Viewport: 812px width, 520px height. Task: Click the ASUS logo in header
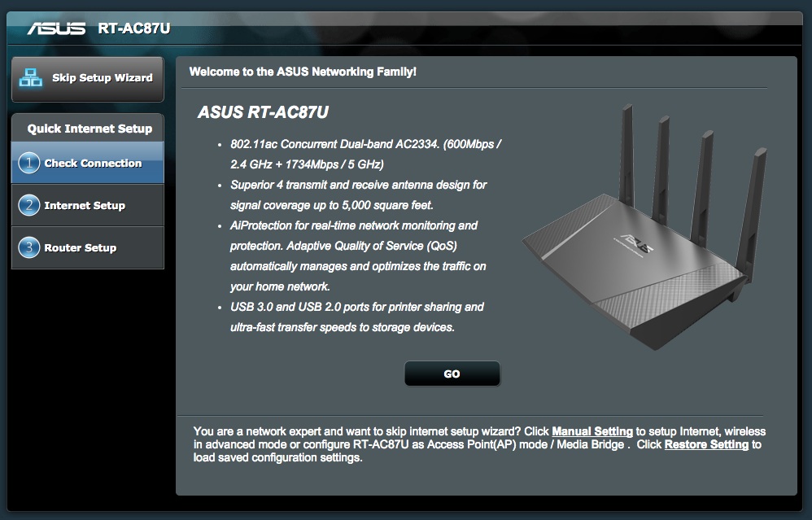point(56,28)
